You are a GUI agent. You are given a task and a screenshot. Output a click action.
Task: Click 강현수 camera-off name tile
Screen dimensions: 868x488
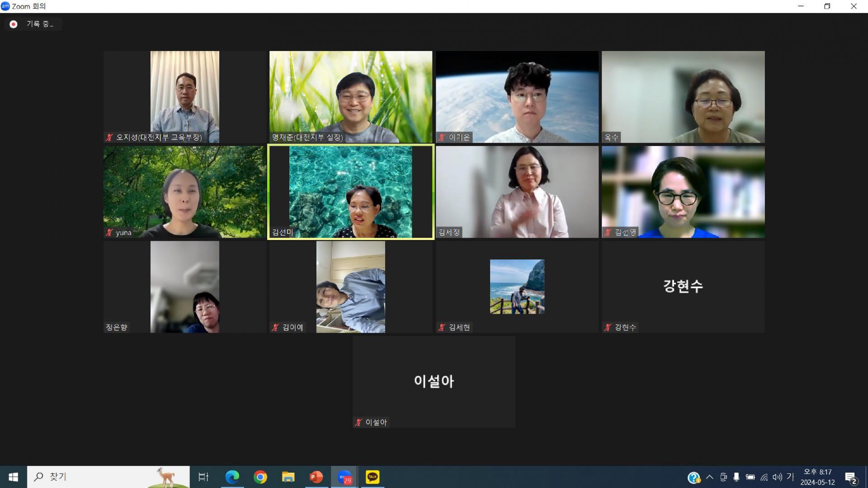pyautogui.click(x=683, y=287)
